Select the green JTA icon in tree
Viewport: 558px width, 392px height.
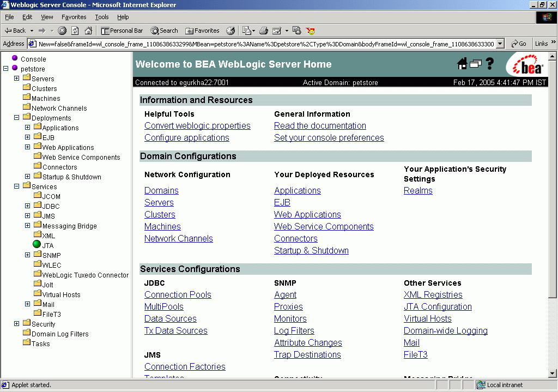[x=37, y=244]
